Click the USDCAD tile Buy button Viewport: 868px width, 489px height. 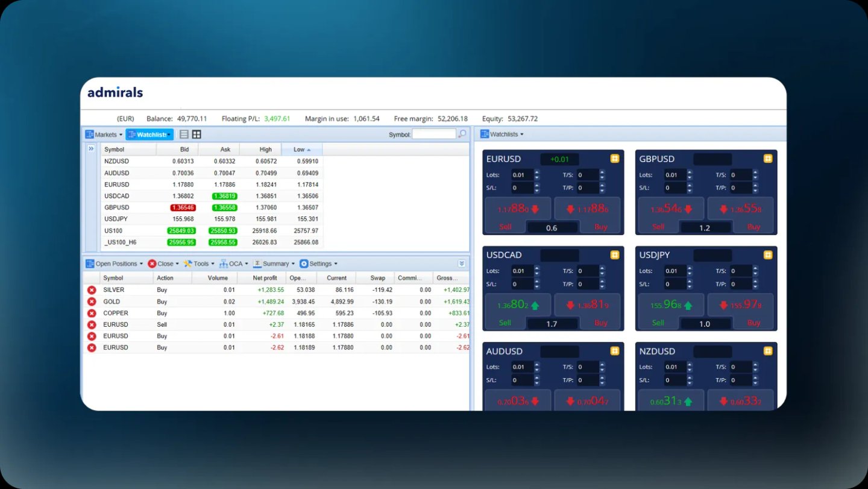coord(587,310)
